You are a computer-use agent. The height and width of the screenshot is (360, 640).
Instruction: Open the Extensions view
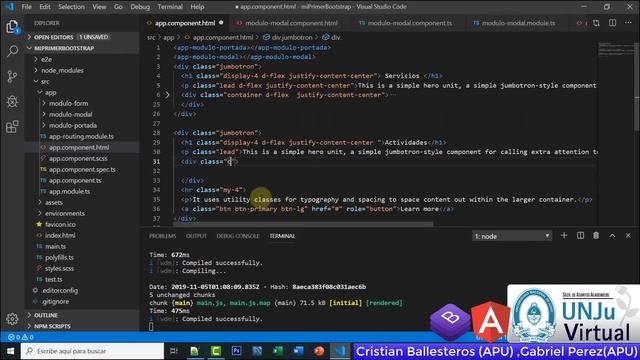click(x=12, y=127)
